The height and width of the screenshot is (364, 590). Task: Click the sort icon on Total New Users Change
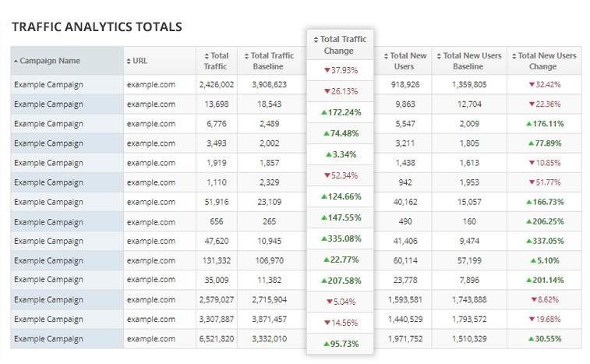514,56
